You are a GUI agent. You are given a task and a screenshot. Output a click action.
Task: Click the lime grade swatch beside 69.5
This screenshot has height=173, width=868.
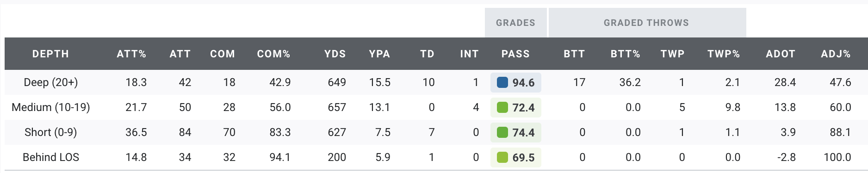tap(502, 157)
